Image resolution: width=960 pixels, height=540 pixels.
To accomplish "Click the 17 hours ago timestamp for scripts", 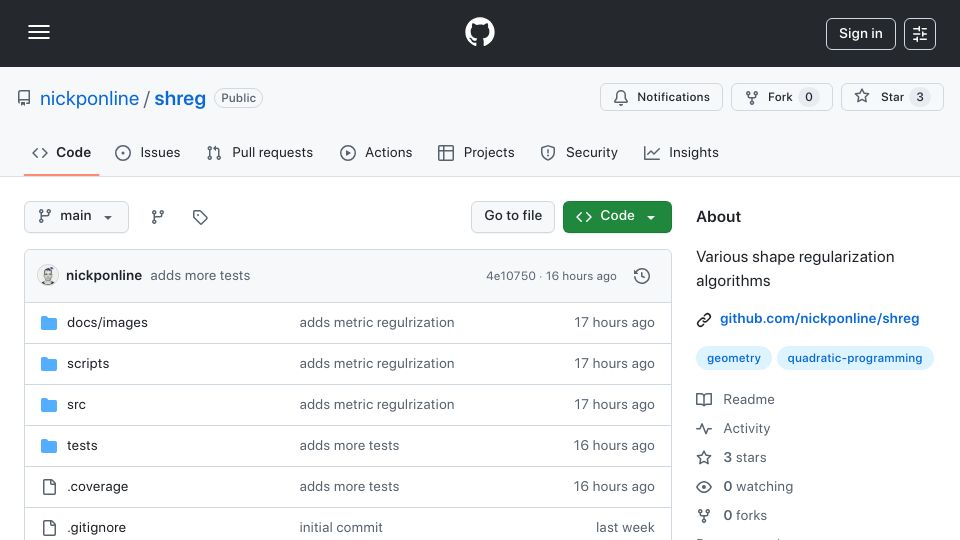I will pyautogui.click(x=614, y=364).
